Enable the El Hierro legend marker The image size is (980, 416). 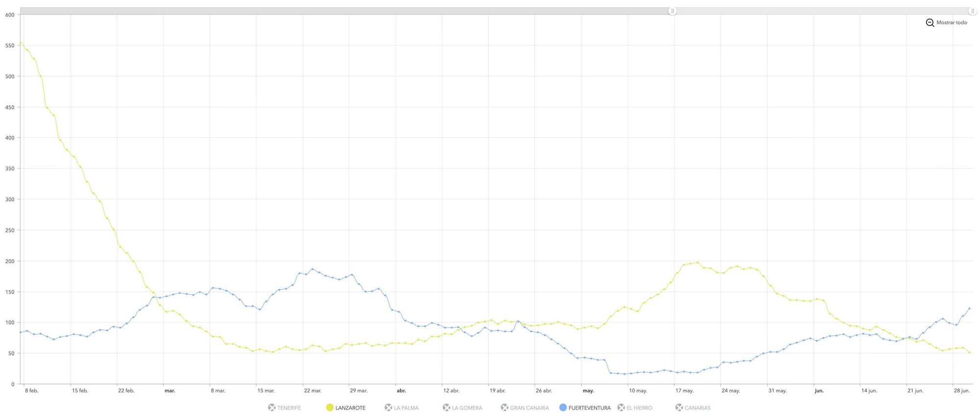pyautogui.click(x=621, y=408)
